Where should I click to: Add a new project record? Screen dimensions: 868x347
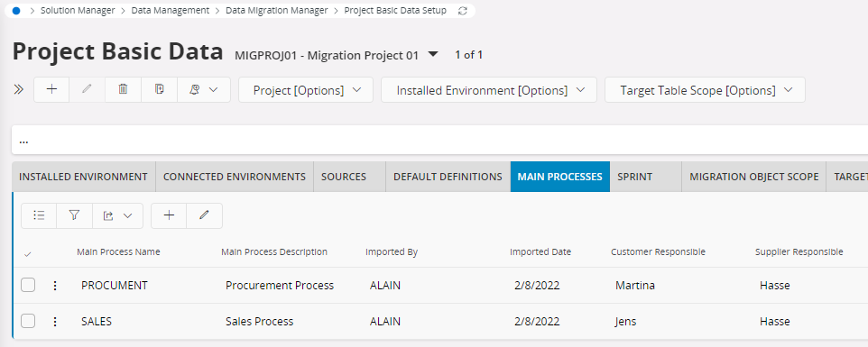pyautogui.click(x=51, y=89)
